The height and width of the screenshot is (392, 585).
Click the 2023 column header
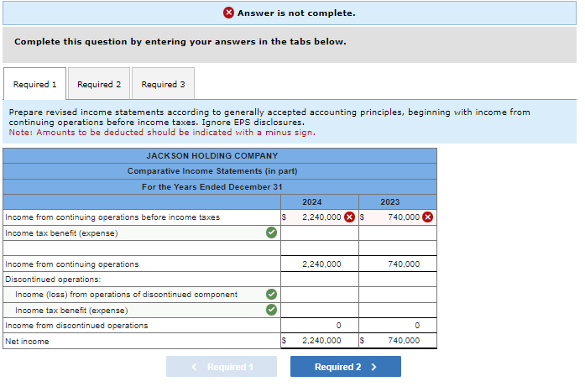click(390, 201)
